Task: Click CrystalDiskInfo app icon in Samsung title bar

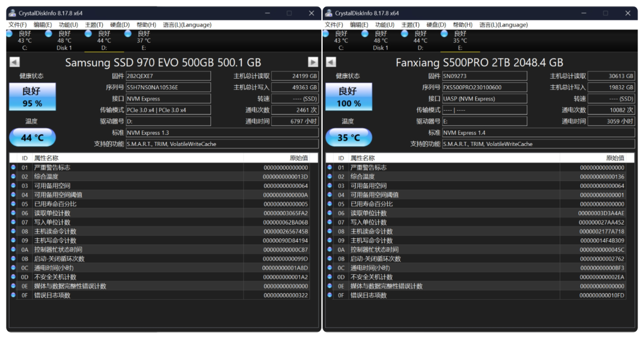Action: click(13, 13)
